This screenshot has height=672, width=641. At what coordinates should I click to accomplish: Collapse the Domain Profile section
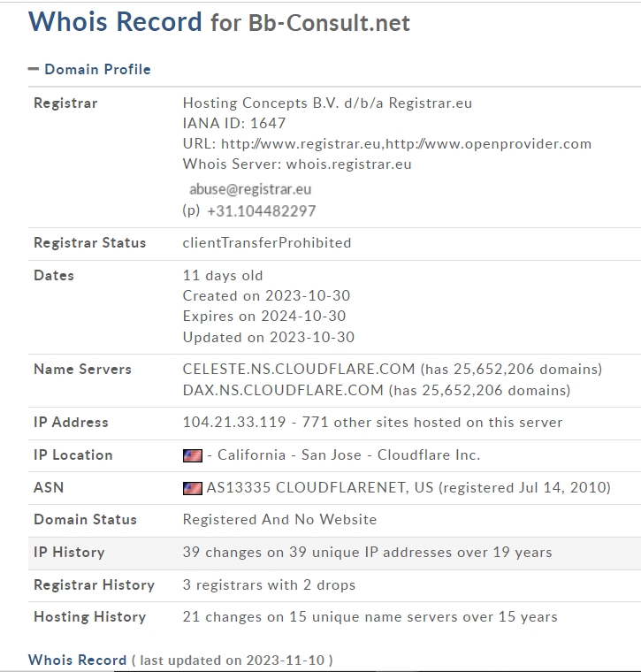(34, 69)
